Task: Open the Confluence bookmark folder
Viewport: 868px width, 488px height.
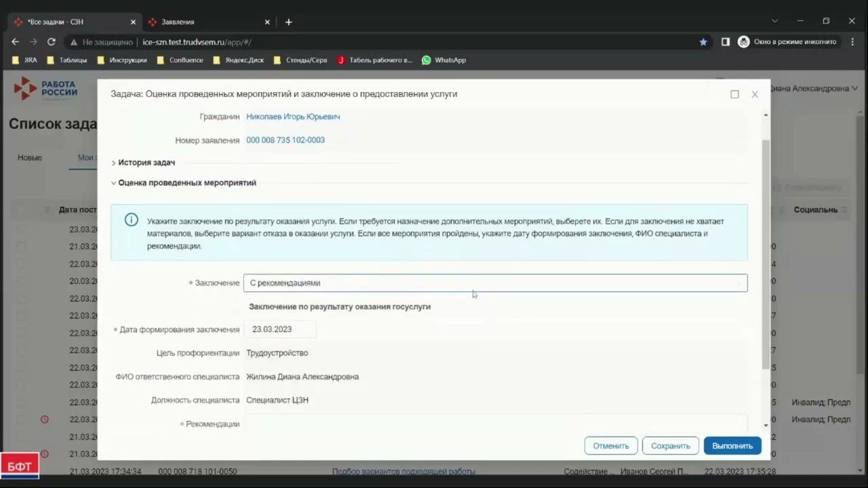Action: tap(180, 60)
